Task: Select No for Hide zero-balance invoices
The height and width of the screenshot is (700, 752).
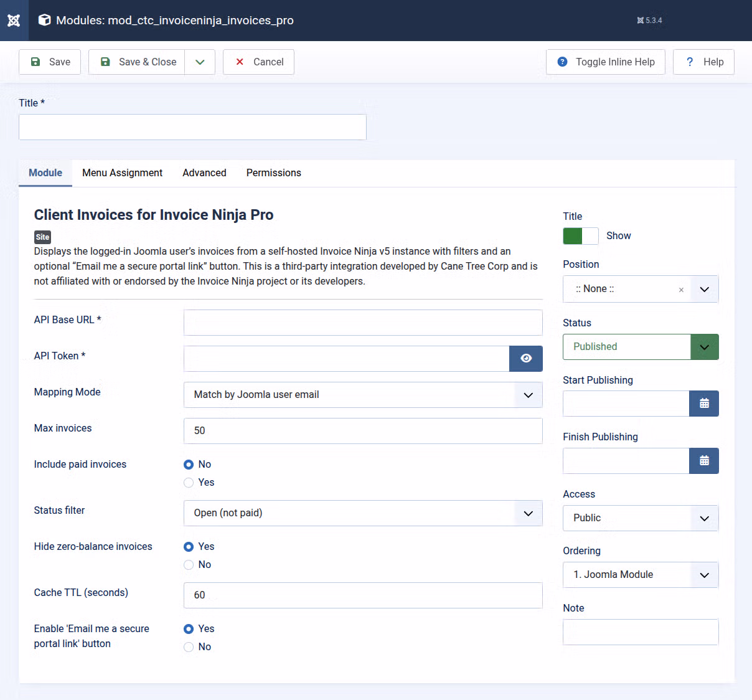Action: pos(189,565)
